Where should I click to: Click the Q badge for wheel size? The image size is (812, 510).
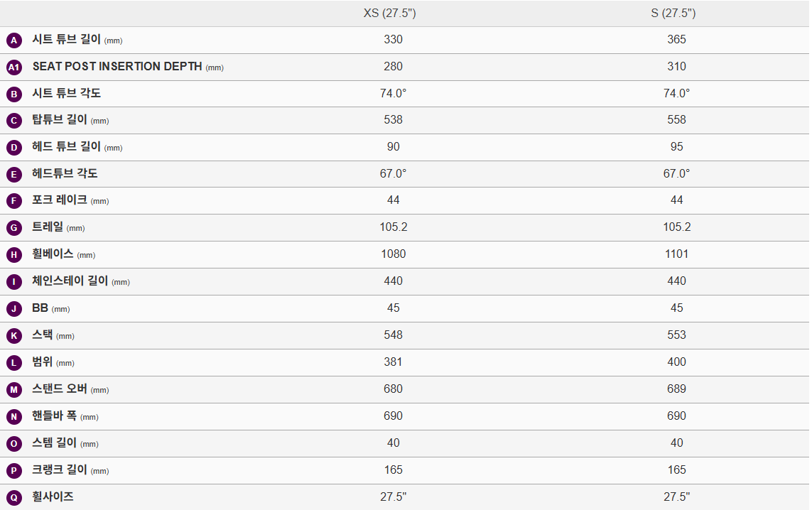point(14,498)
